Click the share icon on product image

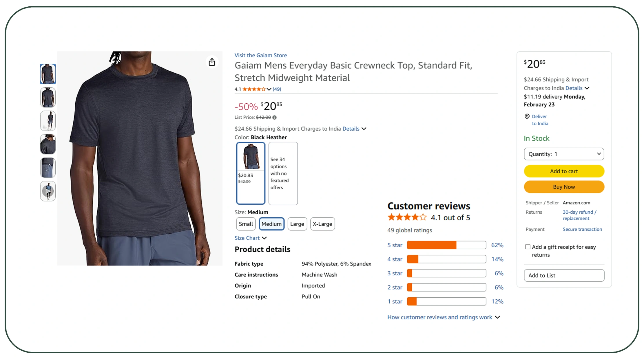coord(212,62)
